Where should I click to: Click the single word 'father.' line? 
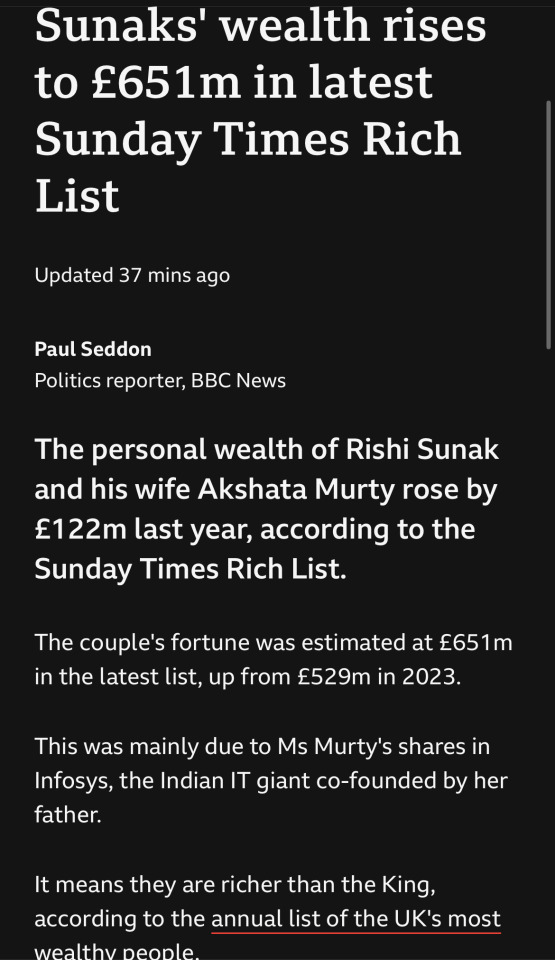click(68, 815)
